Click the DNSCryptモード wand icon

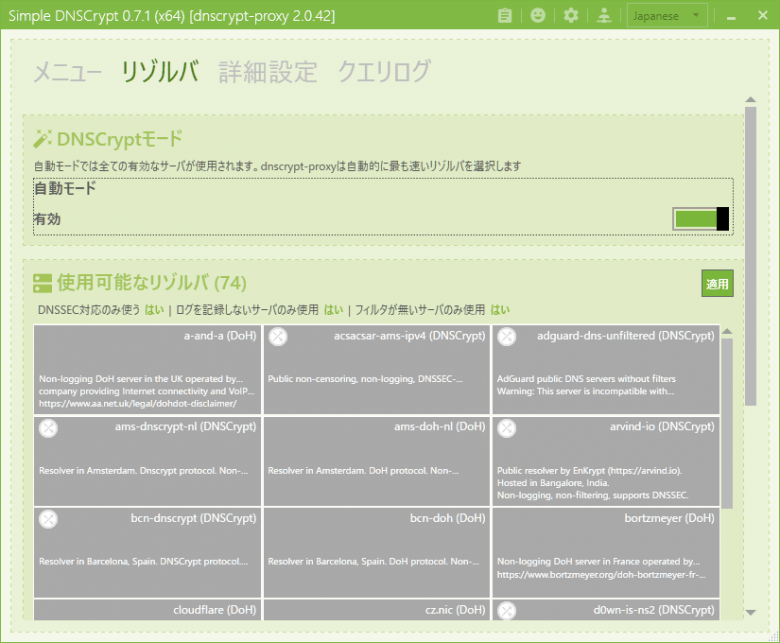pos(42,139)
